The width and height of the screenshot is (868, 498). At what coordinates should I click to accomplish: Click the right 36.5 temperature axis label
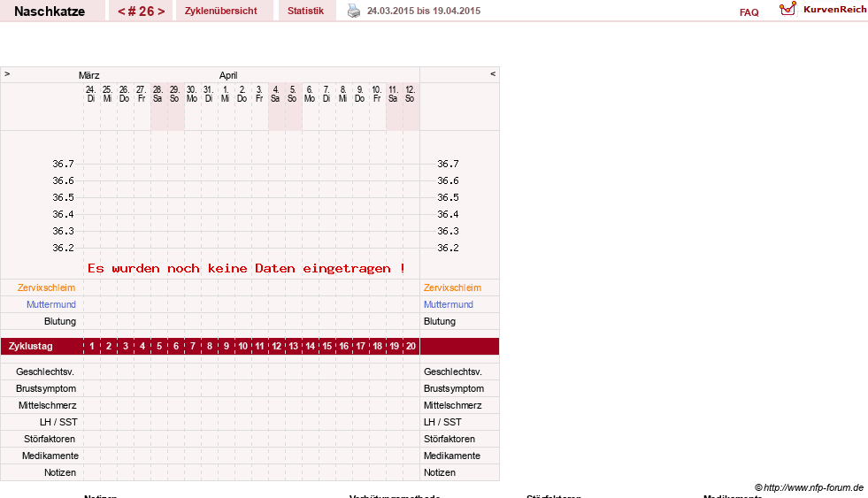coord(448,197)
